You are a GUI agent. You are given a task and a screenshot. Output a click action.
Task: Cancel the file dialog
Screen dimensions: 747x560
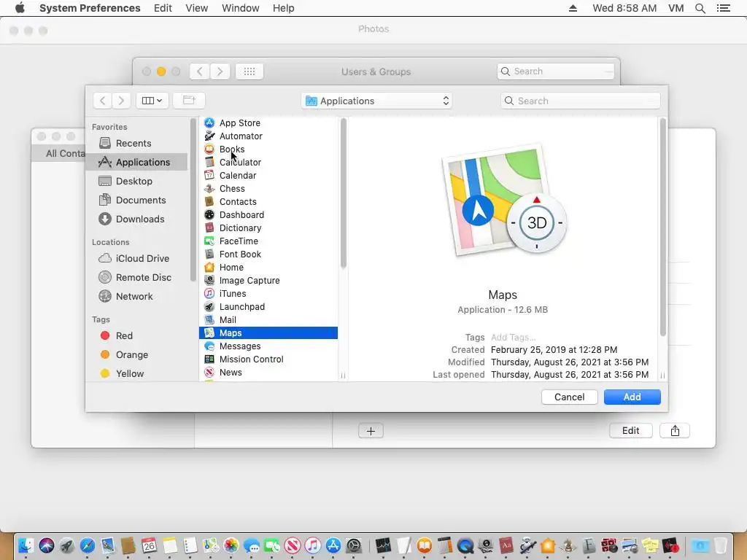(569, 397)
